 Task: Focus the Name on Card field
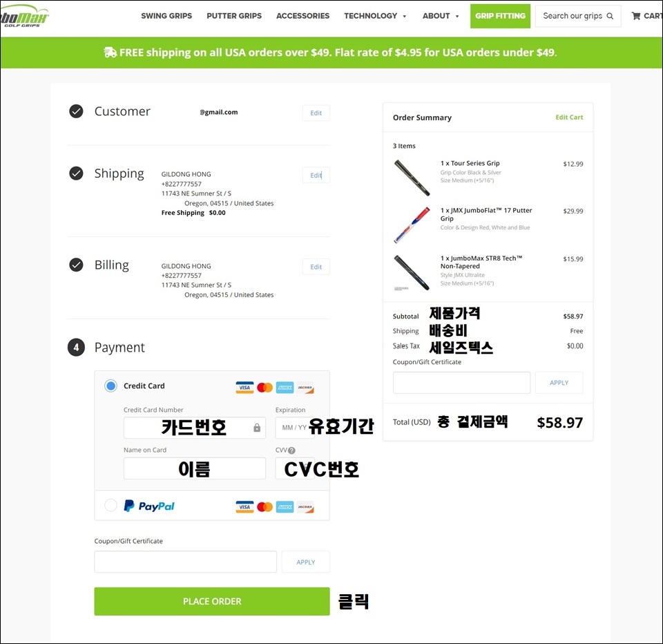click(x=195, y=468)
